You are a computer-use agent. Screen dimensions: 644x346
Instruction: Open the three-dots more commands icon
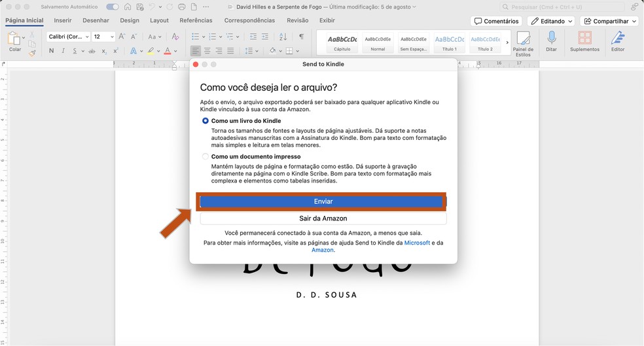tap(206, 7)
